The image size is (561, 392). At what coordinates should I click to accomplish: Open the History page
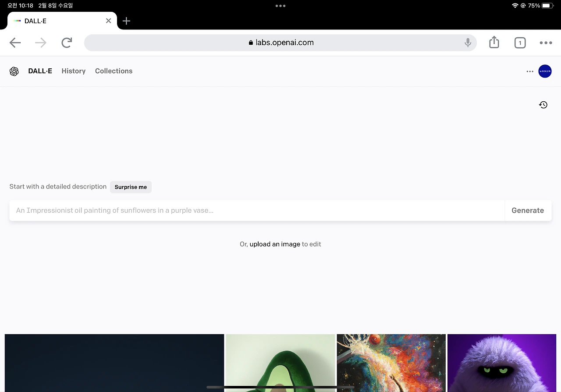(x=74, y=71)
